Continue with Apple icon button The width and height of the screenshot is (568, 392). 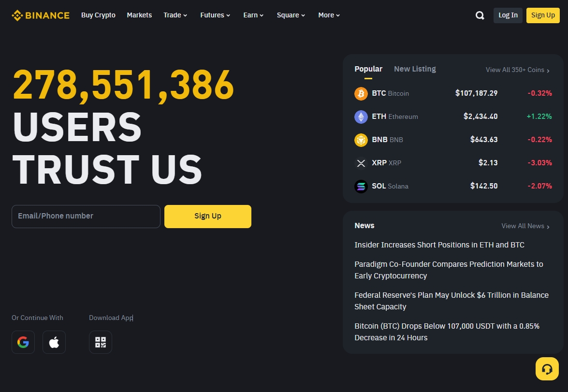54,342
